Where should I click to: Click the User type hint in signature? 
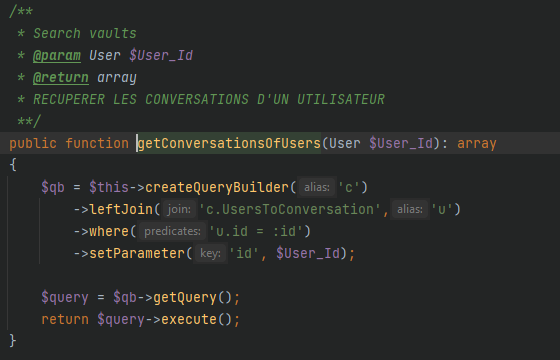(x=345, y=144)
